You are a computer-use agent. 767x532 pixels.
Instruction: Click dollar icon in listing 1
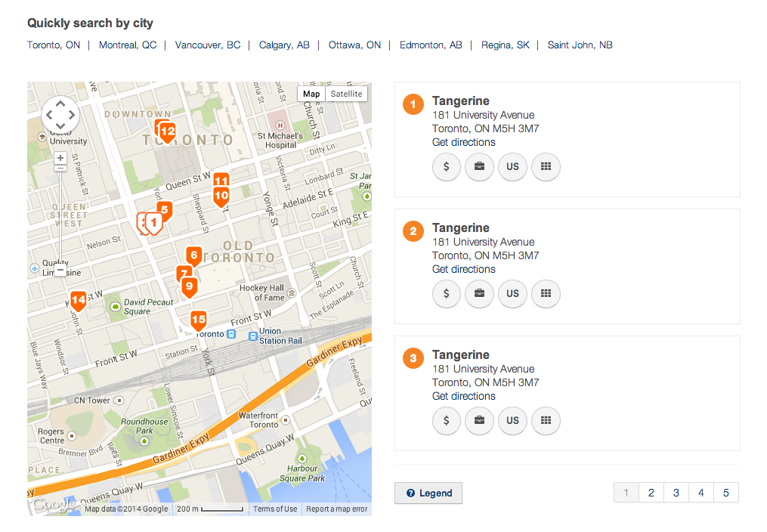[446, 167]
